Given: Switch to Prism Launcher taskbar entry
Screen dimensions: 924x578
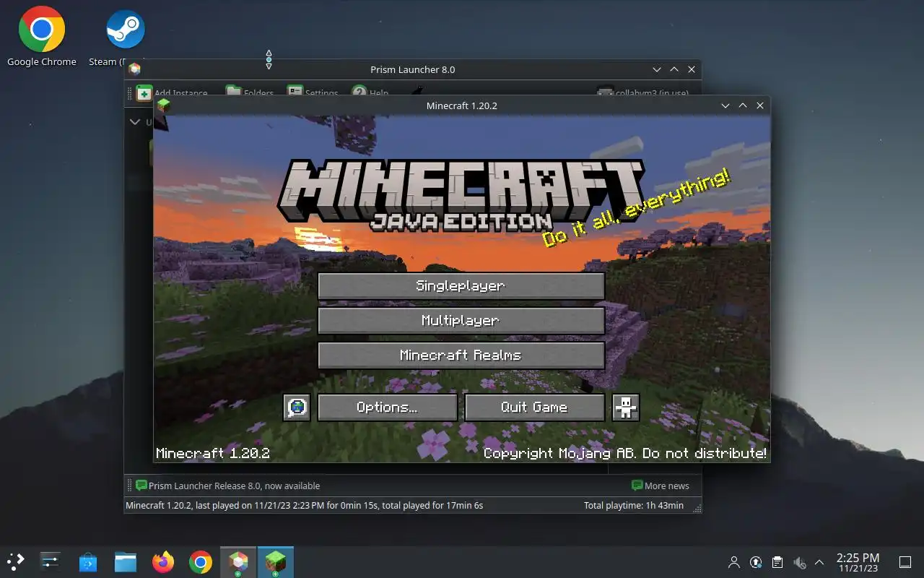Looking at the screenshot, I should pos(238,562).
